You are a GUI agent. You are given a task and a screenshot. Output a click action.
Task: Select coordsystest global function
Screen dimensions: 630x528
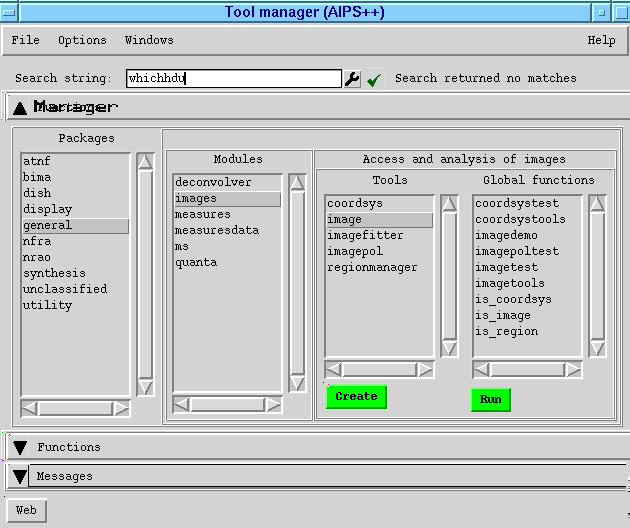528,203
